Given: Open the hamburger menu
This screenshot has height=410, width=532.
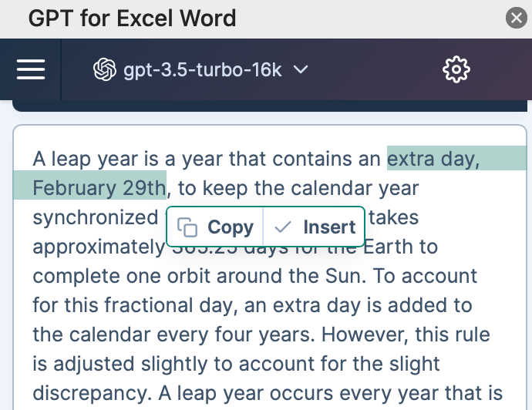Looking at the screenshot, I should (31, 69).
